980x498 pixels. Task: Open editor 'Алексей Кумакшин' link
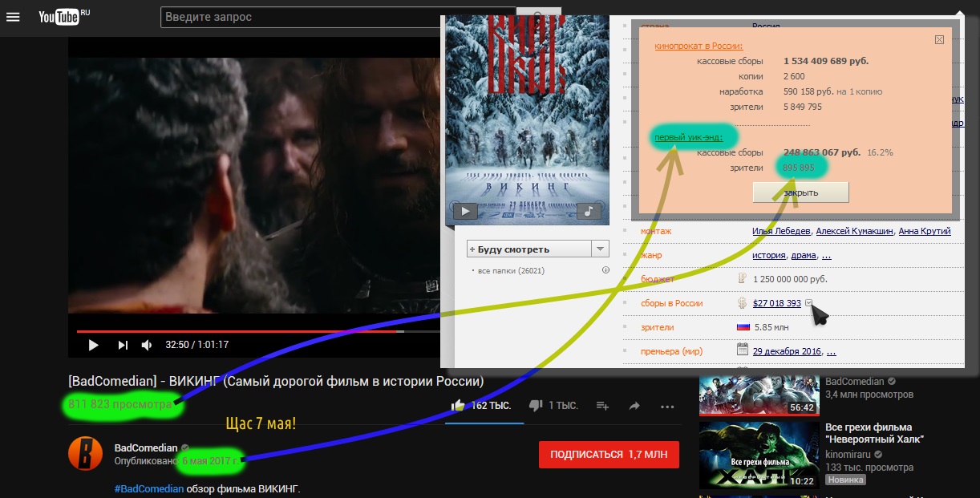tap(854, 231)
